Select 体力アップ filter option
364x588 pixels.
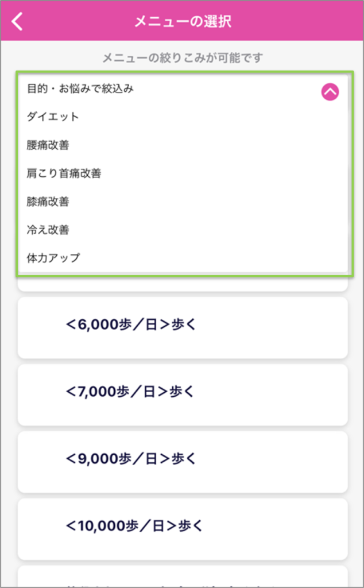(53, 258)
